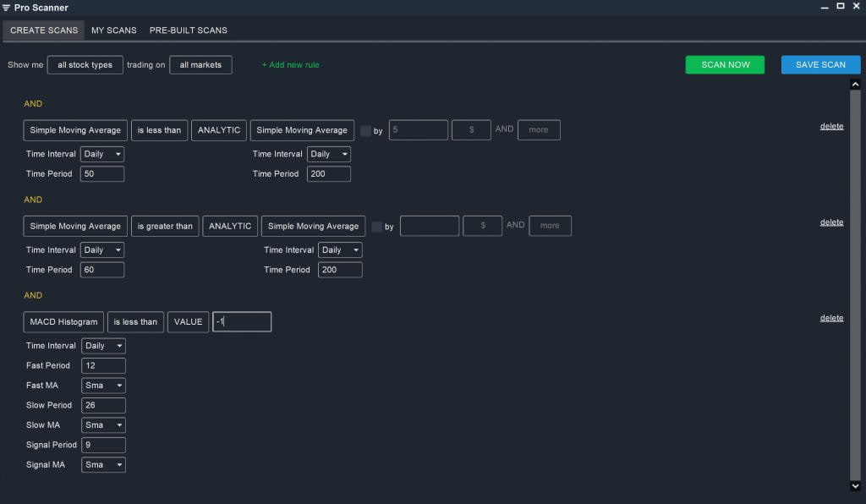Open the Signal MA Sma dropdown
Screen dimensions: 866x504
[x=103, y=465]
